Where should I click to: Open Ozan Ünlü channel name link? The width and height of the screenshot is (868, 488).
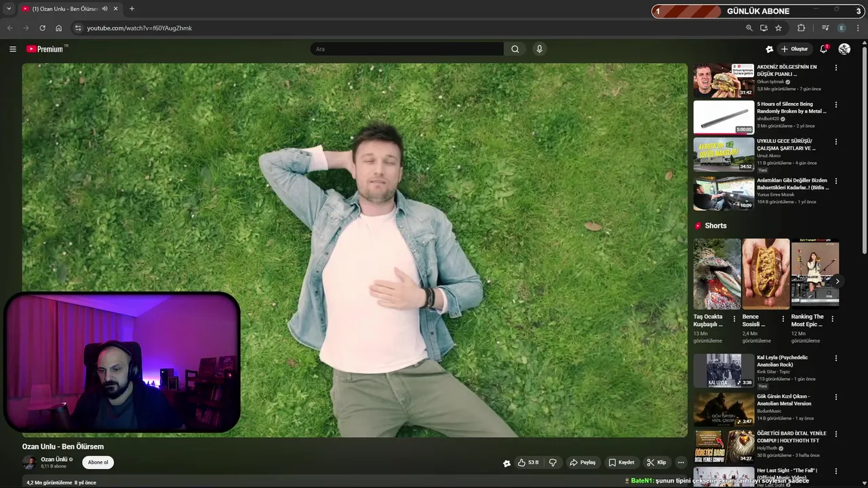tap(54, 459)
